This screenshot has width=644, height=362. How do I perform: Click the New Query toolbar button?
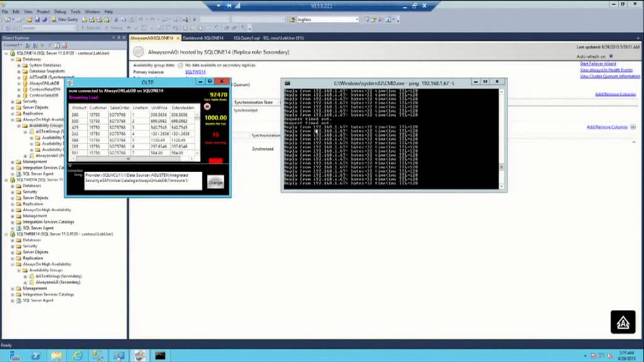pyautogui.click(x=65, y=19)
